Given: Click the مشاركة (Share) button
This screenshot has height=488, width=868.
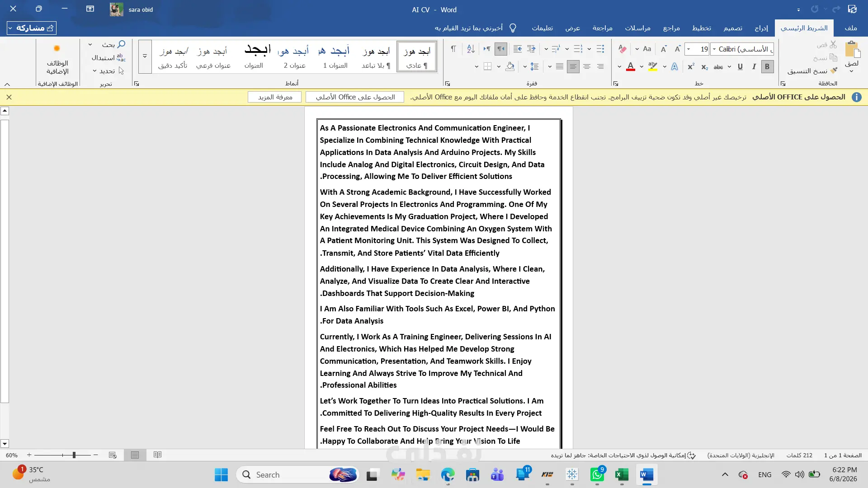Looking at the screenshot, I should (x=32, y=28).
